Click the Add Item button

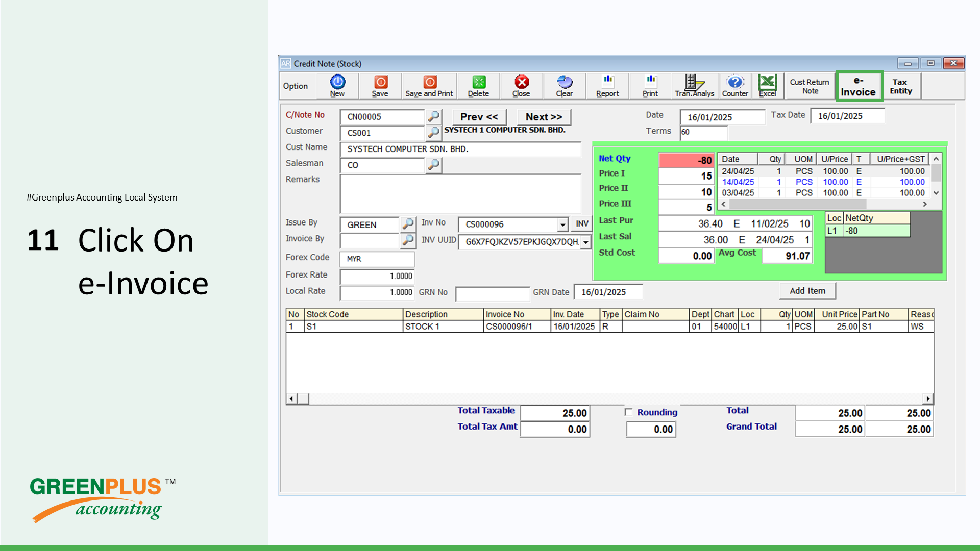807,291
